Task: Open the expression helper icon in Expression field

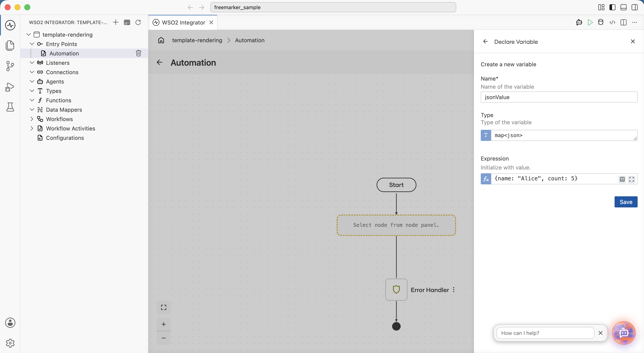Action: [x=622, y=179]
